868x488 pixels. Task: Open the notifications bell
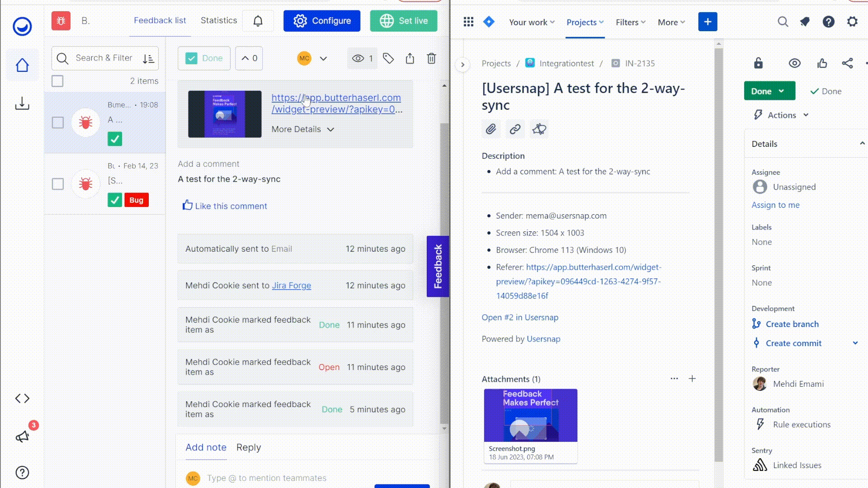pos(258,21)
